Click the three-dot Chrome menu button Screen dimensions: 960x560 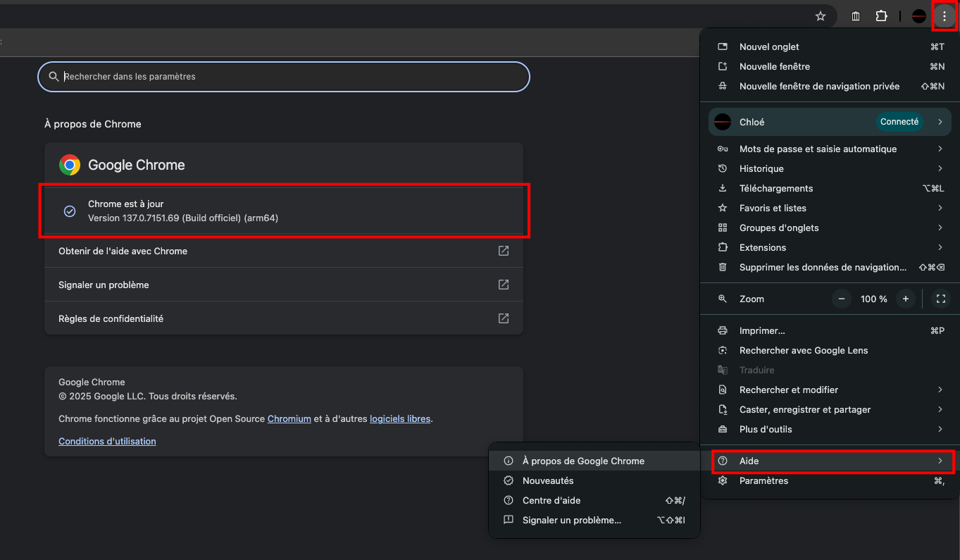[944, 16]
